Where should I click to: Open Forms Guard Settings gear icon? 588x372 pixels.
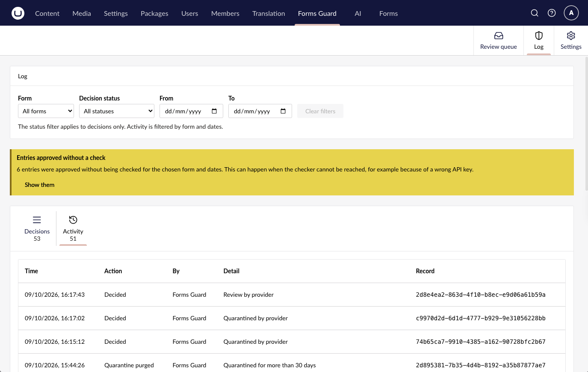(x=571, y=35)
